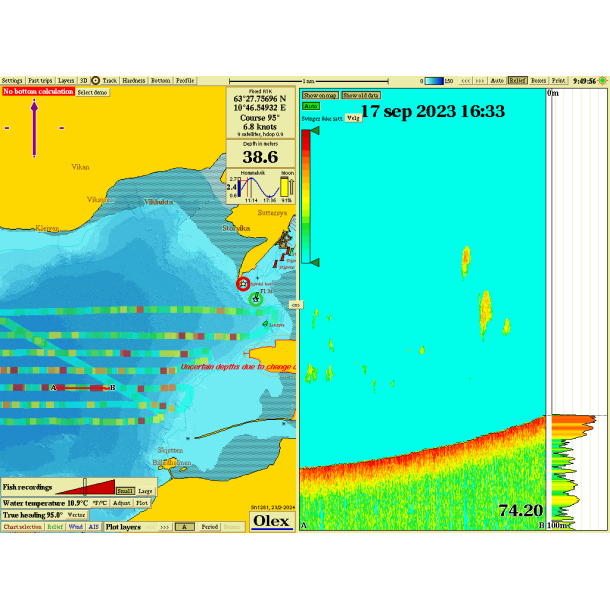Image resolution: width=610 pixels, height=610 pixels.
Task: Click the Select demo button
Action: pos(93,92)
